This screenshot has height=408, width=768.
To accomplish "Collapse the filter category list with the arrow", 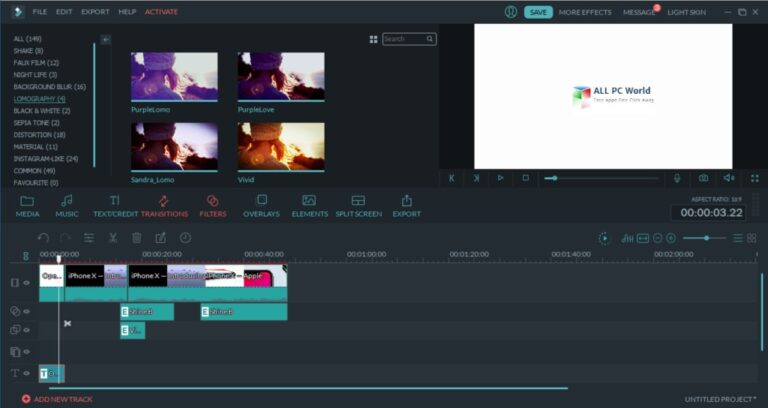I will click(105, 39).
